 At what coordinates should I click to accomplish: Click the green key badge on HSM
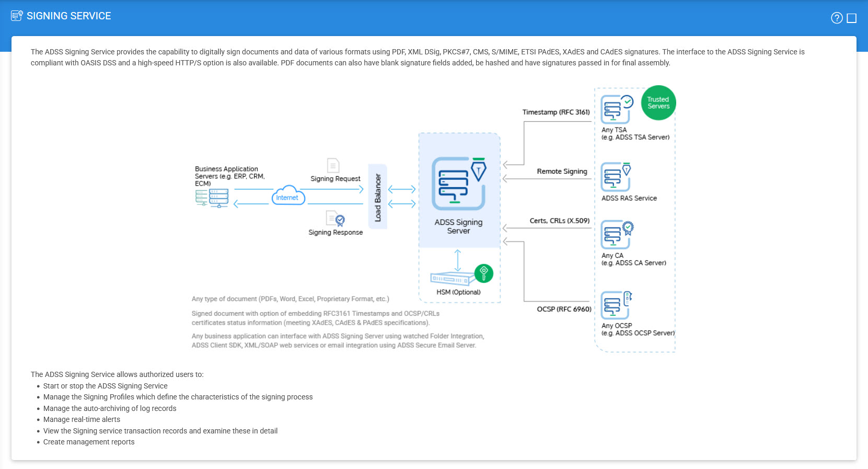tap(484, 273)
